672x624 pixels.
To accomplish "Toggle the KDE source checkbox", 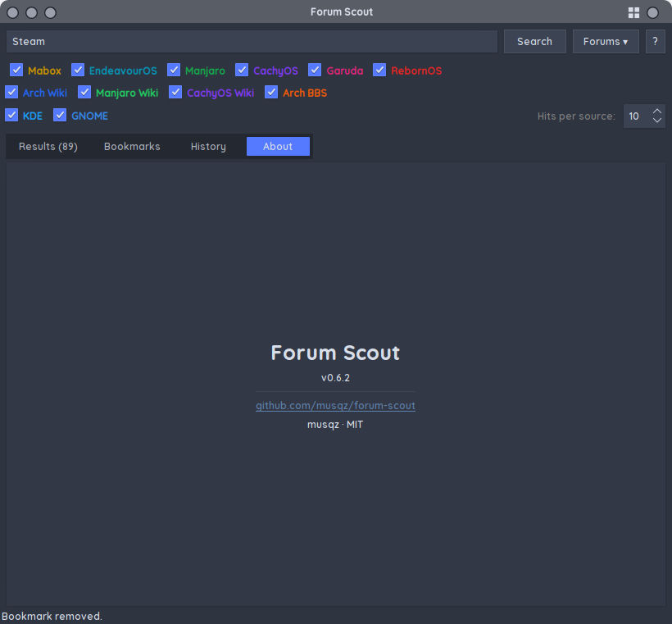I will coord(11,116).
